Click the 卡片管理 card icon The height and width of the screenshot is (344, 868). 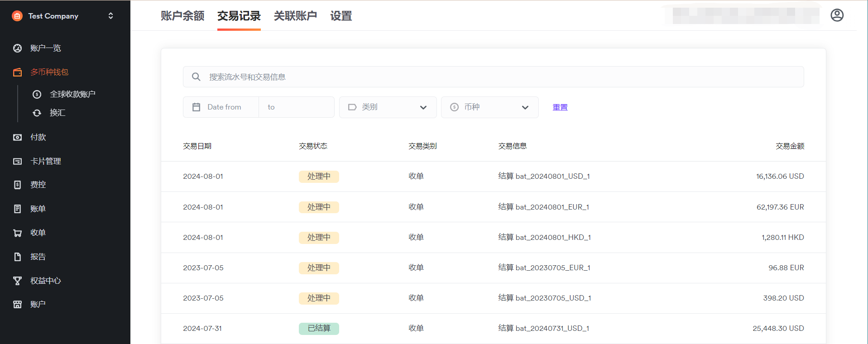pos(18,161)
